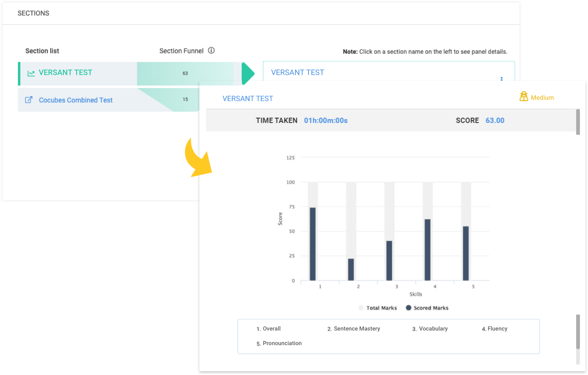Image resolution: width=588 pixels, height=375 pixels.
Task: Click the SECTIONS header text
Action: pyautogui.click(x=33, y=13)
